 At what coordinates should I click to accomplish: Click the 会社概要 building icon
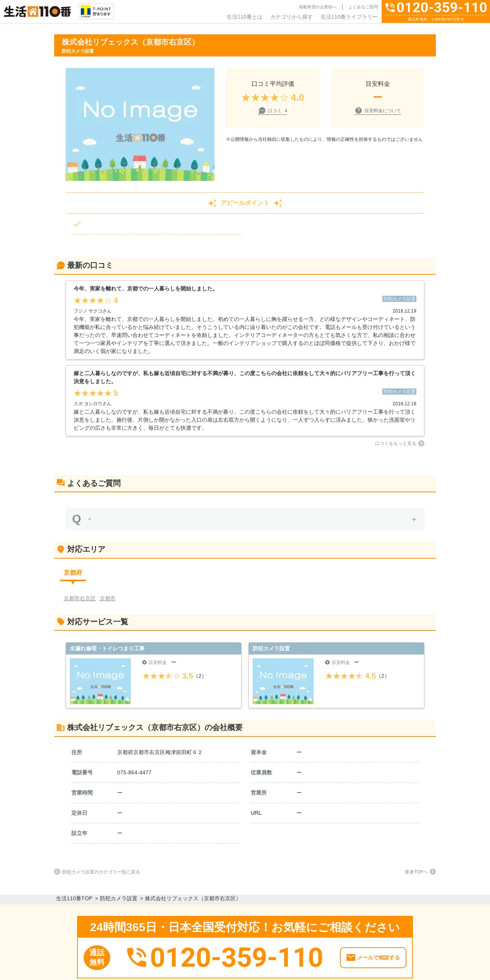pos(61,727)
